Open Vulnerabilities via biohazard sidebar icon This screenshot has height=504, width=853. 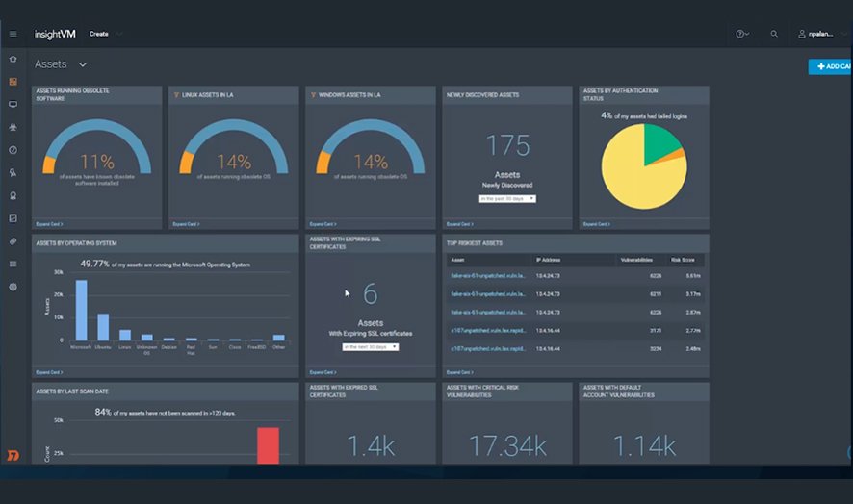13,127
